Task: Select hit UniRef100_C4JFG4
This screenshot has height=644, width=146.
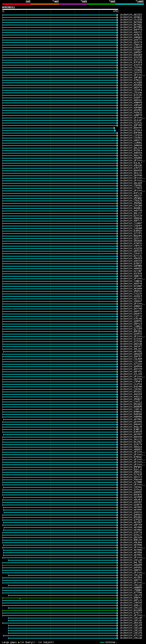Action: (x=131, y=384)
